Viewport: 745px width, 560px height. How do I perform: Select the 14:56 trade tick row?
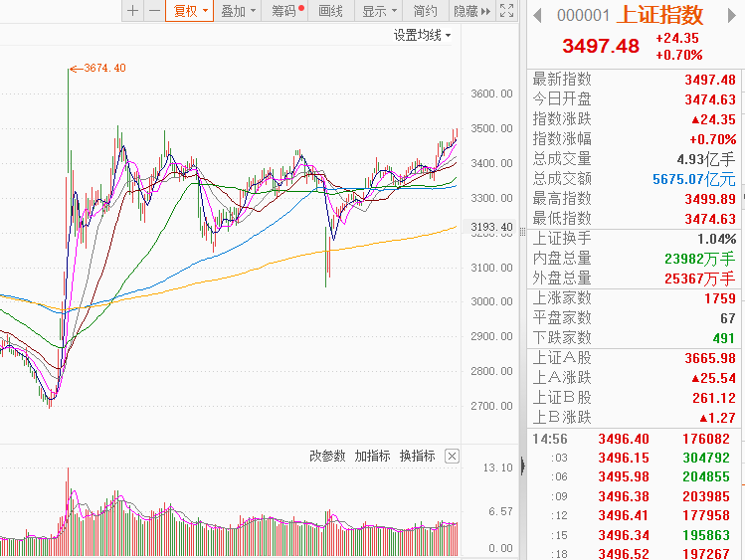click(x=637, y=439)
